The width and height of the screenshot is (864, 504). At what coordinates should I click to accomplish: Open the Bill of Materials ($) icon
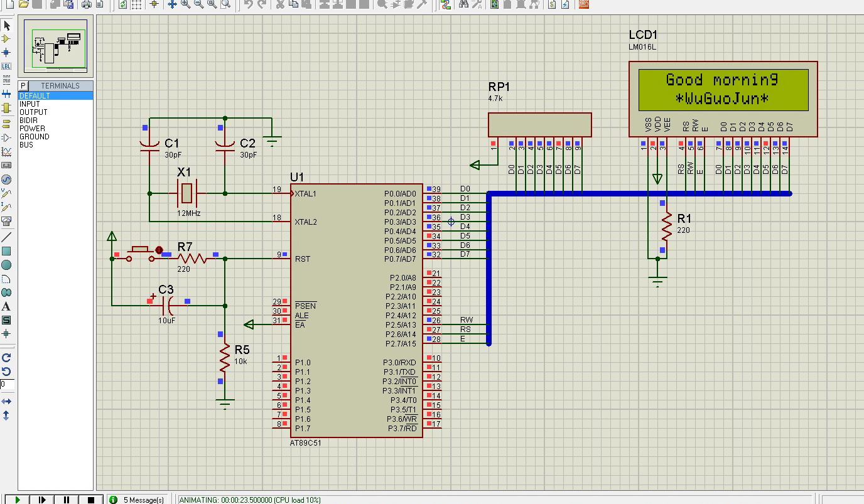[x=552, y=4]
